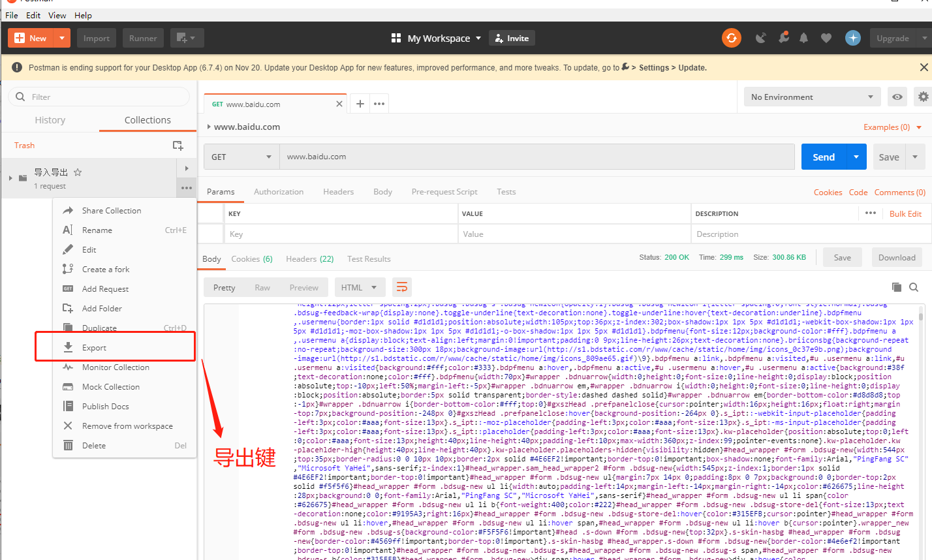Image resolution: width=932 pixels, height=560 pixels.
Task: Open the blue user avatar icon
Action: pos(853,38)
